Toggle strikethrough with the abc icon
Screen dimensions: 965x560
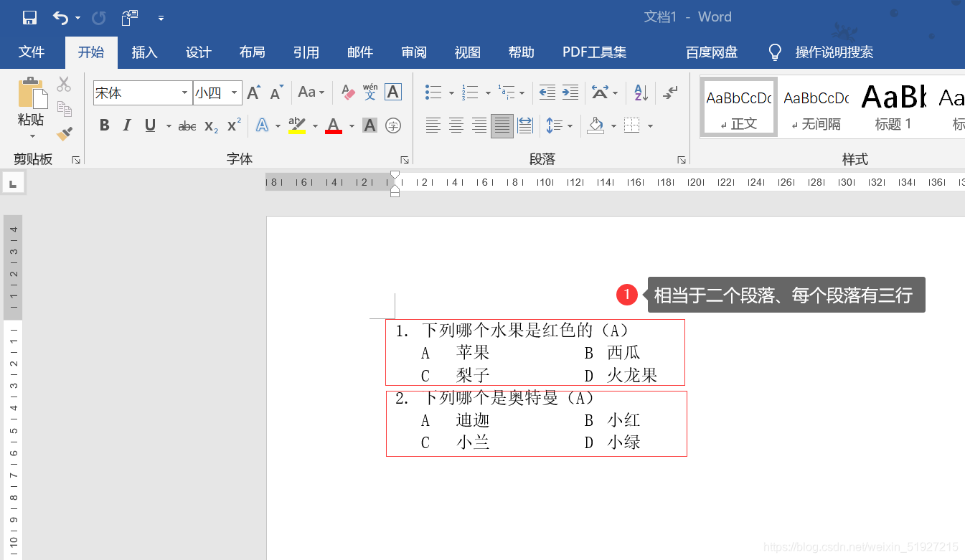(187, 126)
